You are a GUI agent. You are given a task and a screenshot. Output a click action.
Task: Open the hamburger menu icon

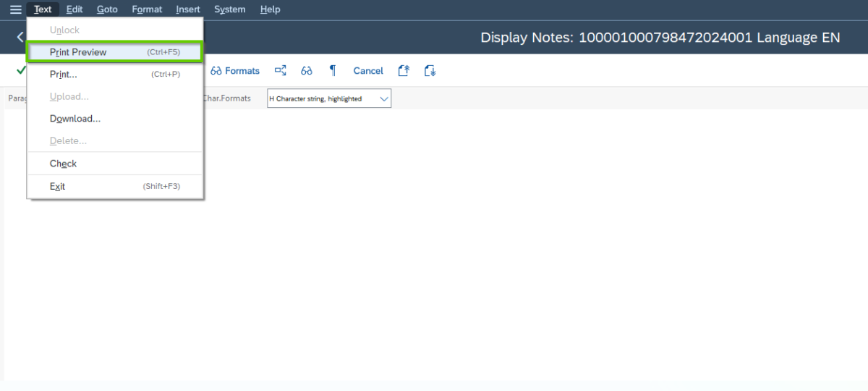click(15, 9)
